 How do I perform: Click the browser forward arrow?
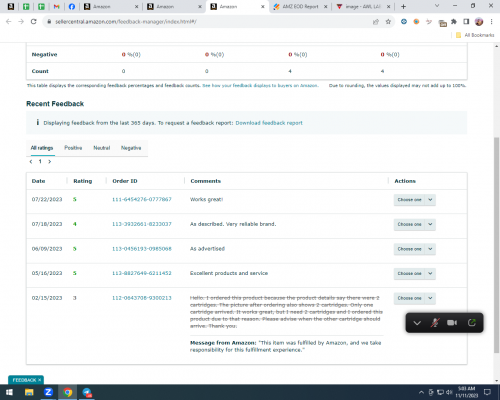coord(21,22)
